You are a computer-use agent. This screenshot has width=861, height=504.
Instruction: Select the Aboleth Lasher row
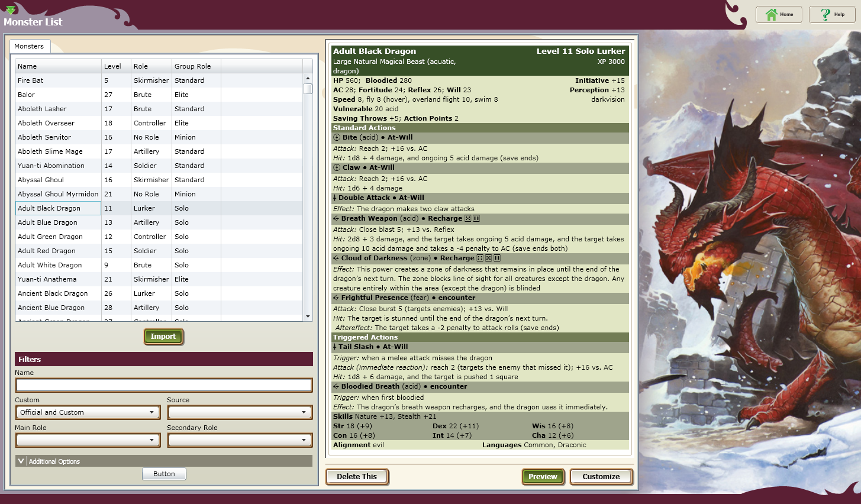point(159,109)
